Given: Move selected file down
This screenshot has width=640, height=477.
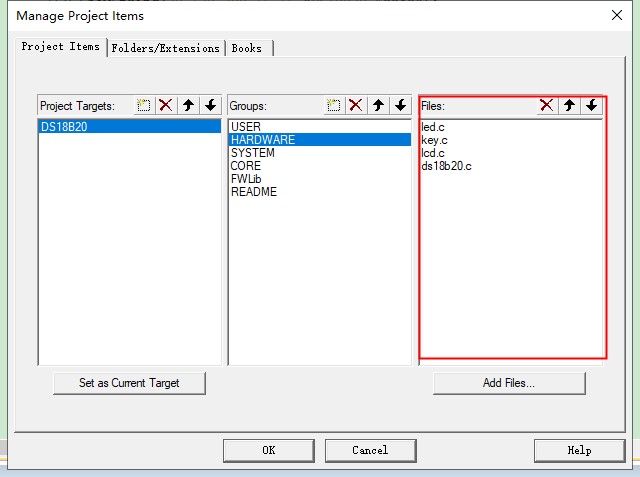Looking at the screenshot, I should pyautogui.click(x=592, y=106).
